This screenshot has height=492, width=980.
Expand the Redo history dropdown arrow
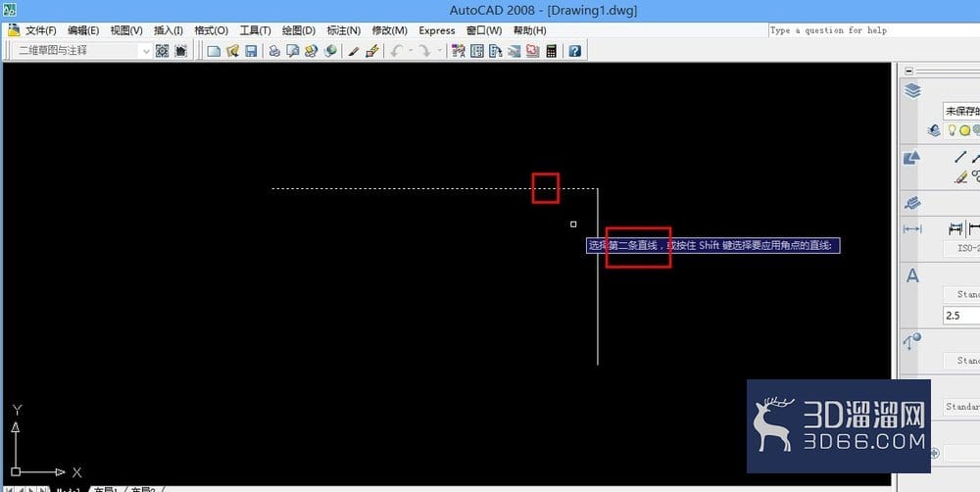point(439,51)
